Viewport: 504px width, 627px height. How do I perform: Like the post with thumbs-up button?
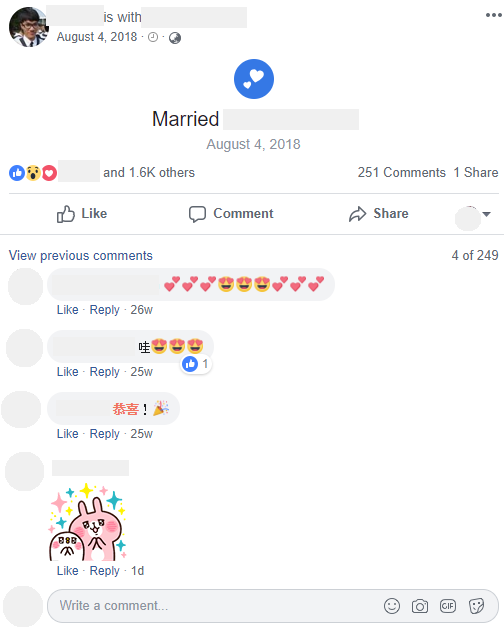82,214
